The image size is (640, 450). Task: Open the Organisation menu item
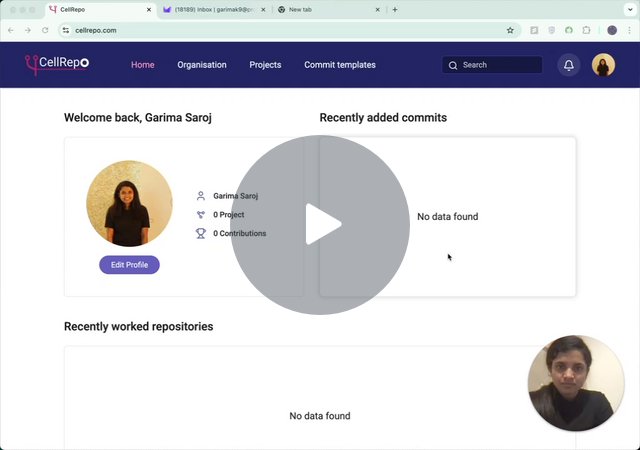tap(202, 65)
